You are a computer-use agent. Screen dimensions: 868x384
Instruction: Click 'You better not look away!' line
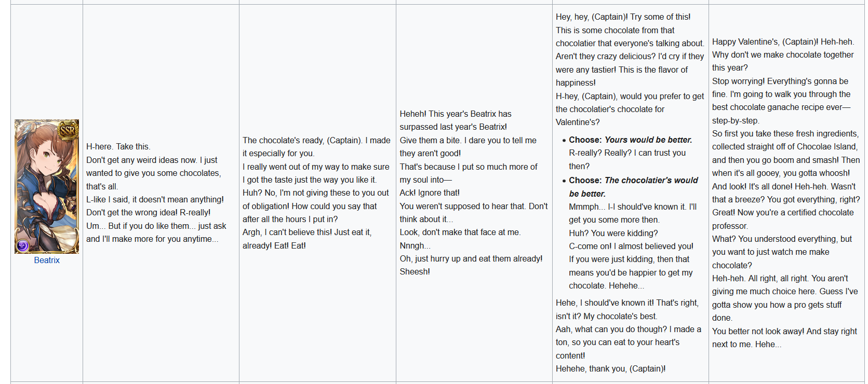pos(758,332)
